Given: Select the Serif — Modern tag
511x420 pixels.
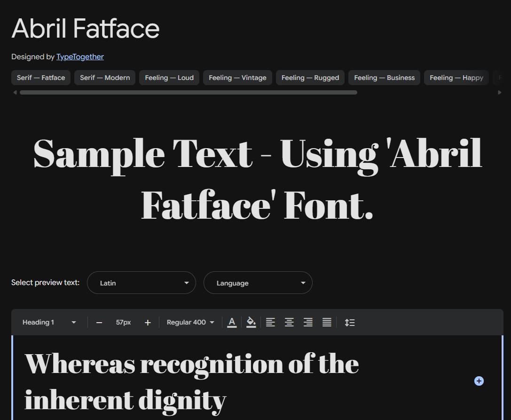Looking at the screenshot, I should coord(105,78).
